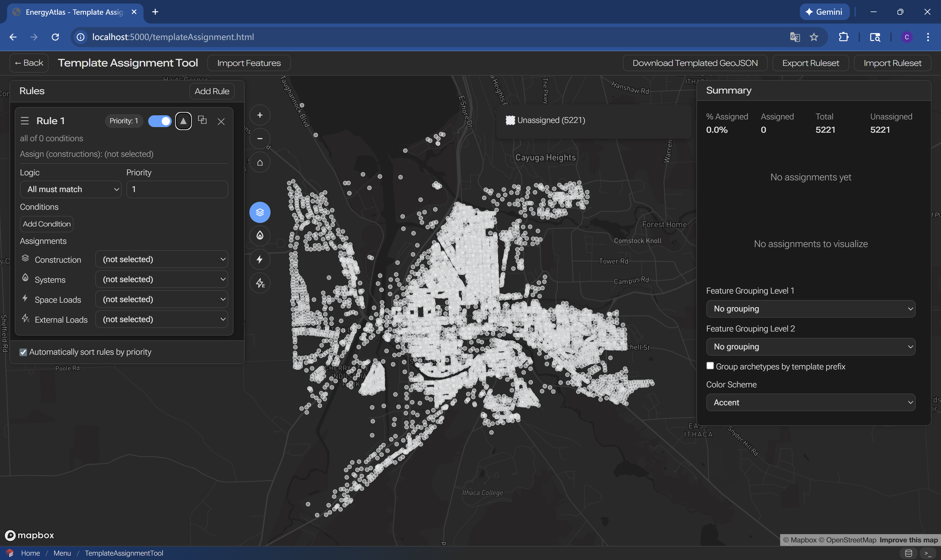
Task: Click the map zoom out minus icon
Action: pos(260,139)
